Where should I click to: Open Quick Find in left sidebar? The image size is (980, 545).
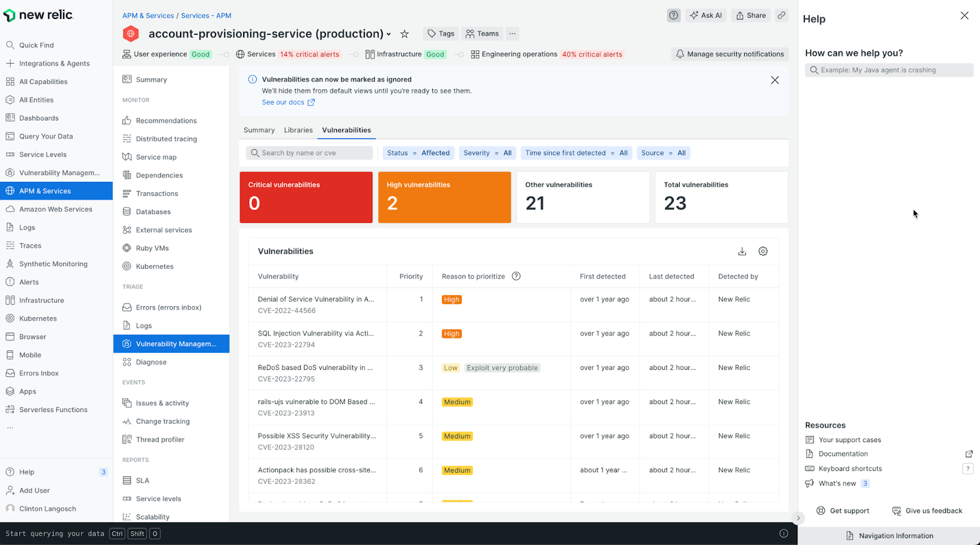point(56,45)
